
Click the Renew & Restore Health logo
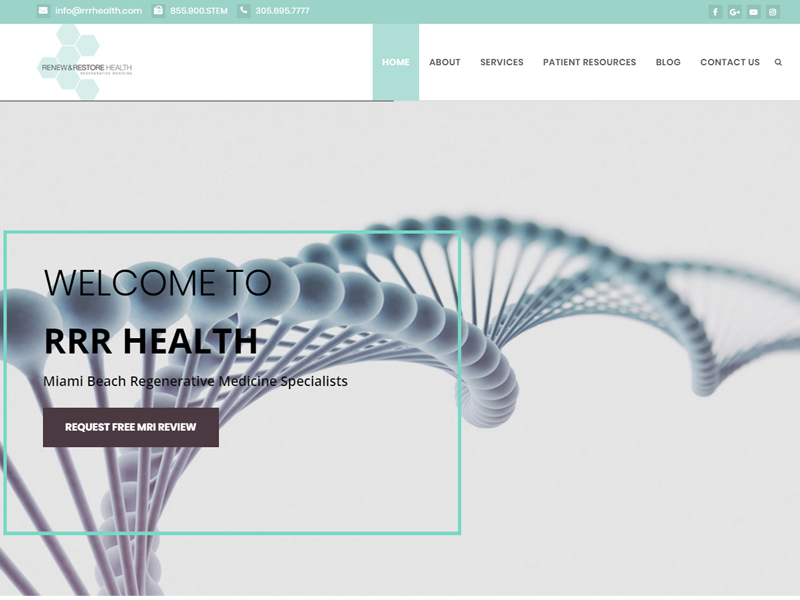point(85,64)
